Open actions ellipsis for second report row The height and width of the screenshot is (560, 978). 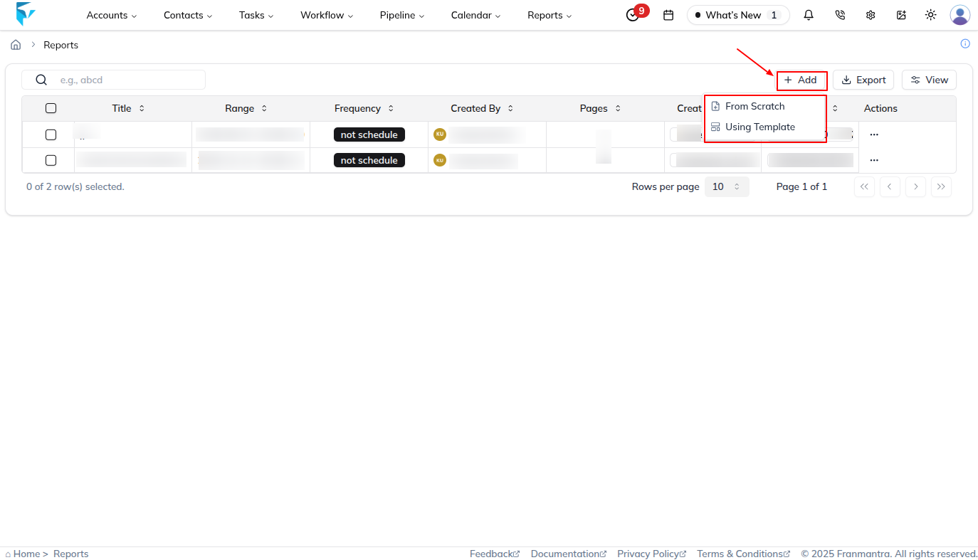click(874, 160)
